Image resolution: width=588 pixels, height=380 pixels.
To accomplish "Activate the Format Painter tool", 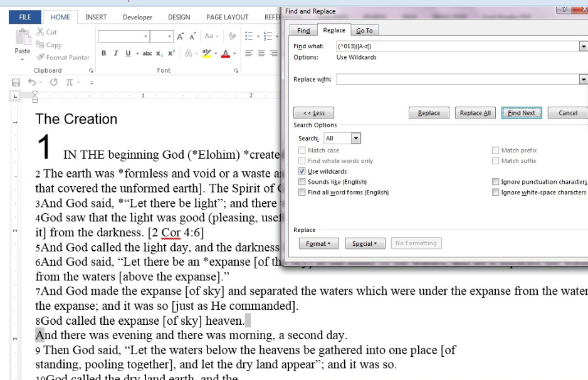I will pyautogui.click(x=40, y=58).
